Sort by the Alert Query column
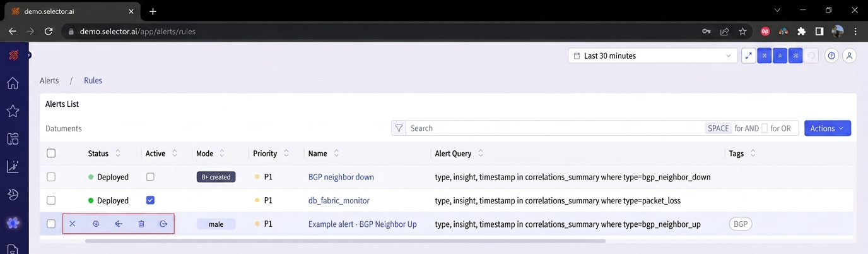 [481, 154]
